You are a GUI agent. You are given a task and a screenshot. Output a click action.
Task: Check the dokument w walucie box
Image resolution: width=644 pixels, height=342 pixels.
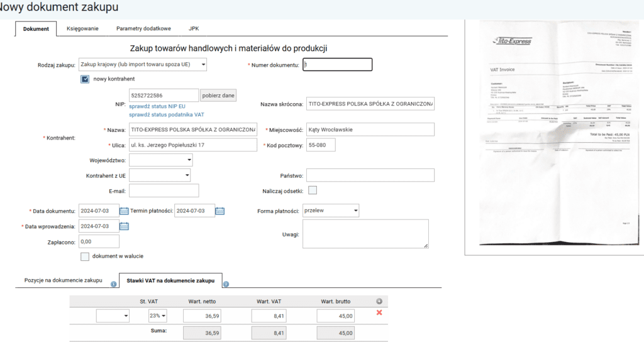[85, 256]
